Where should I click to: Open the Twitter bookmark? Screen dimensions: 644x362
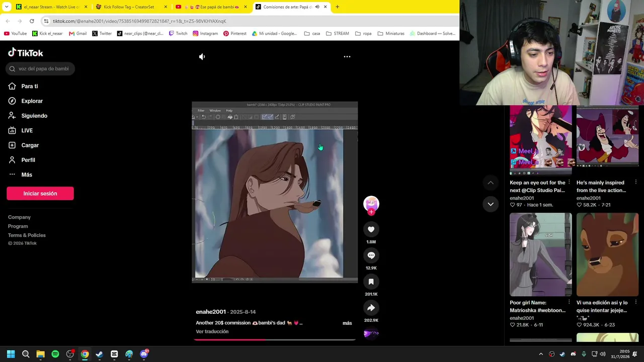[102, 34]
